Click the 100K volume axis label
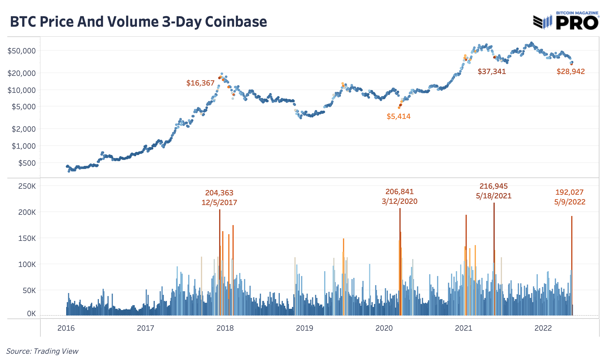The height and width of the screenshot is (364, 607). [x=27, y=265]
